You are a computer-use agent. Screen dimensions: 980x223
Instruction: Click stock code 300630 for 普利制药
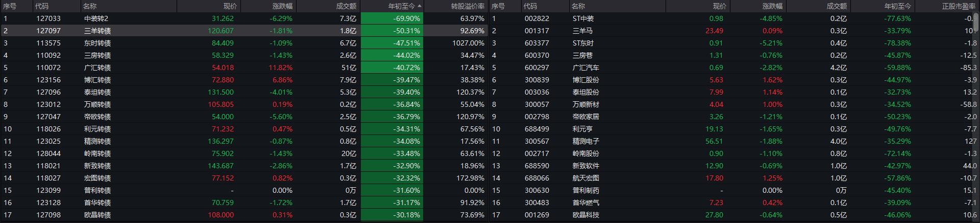click(537, 190)
